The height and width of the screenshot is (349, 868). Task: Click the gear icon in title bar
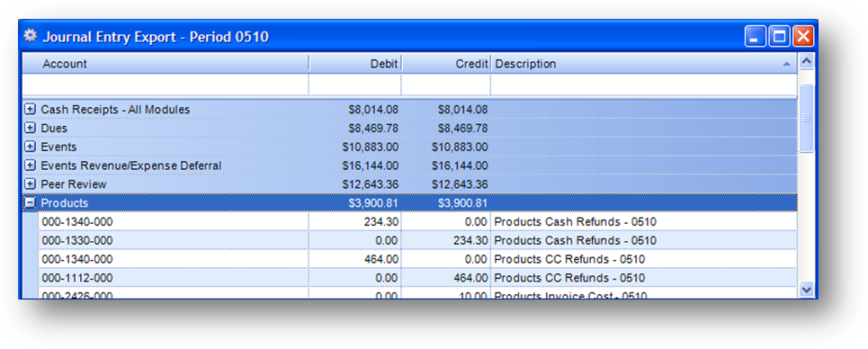[x=31, y=37]
